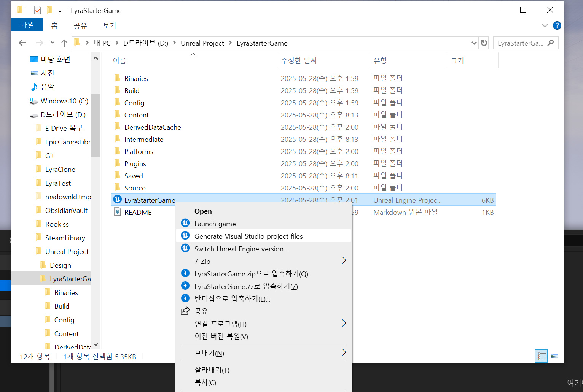Click the Binaries folder icon in file list

click(x=118, y=78)
